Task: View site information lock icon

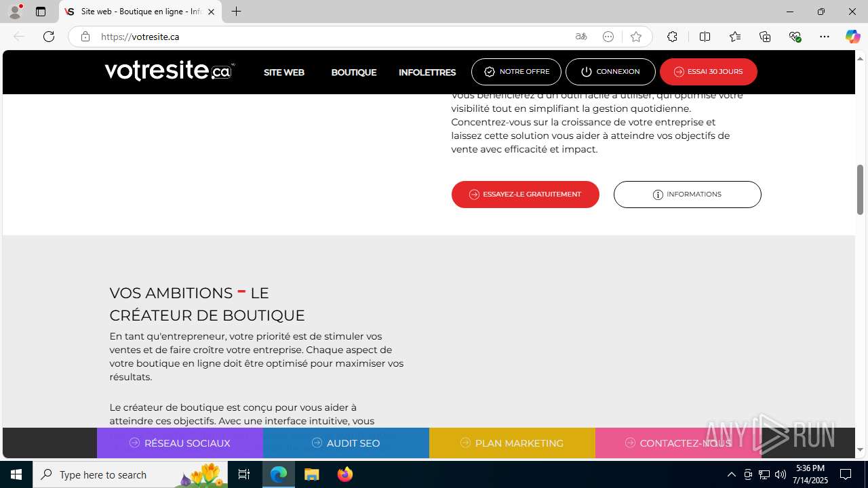Action: [85, 37]
